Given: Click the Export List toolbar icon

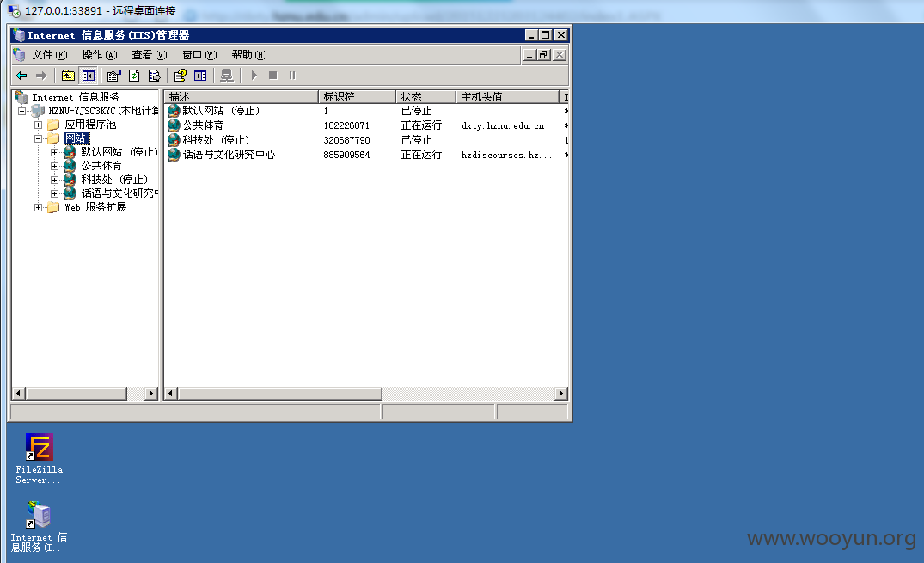Looking at the screenshot, I should 155,76.
